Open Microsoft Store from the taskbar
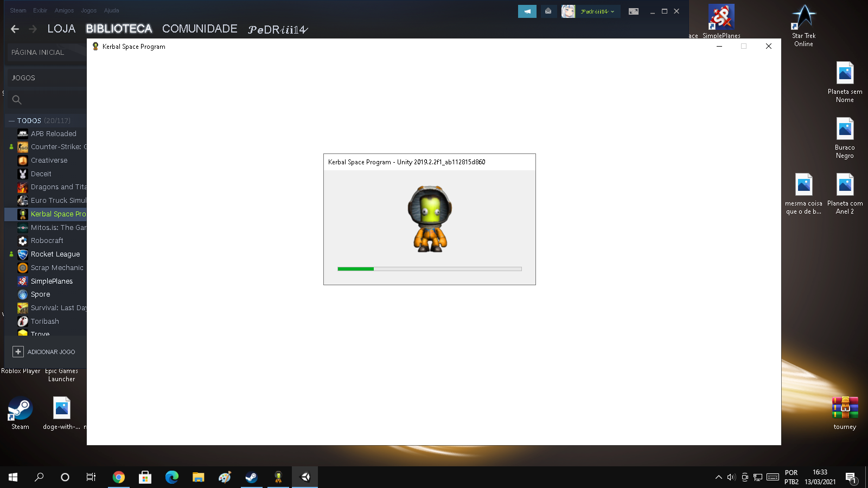 click(x=145, y=477)
